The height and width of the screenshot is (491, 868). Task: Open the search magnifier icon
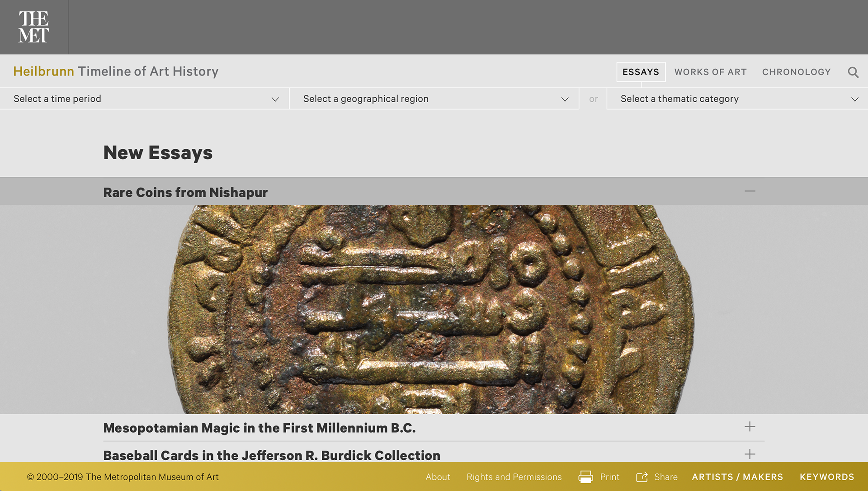(x=853, y=72)
